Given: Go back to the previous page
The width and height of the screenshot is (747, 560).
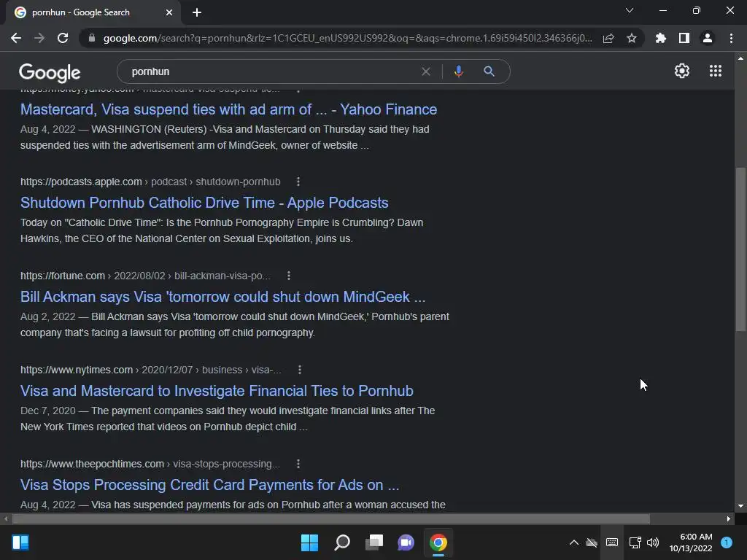Looking at the screenshot, I should tap(16, 38).
